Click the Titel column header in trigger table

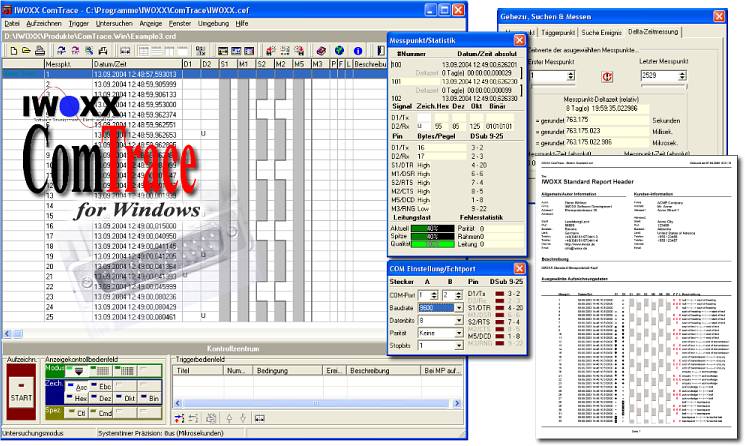click(x=198, y=370)
